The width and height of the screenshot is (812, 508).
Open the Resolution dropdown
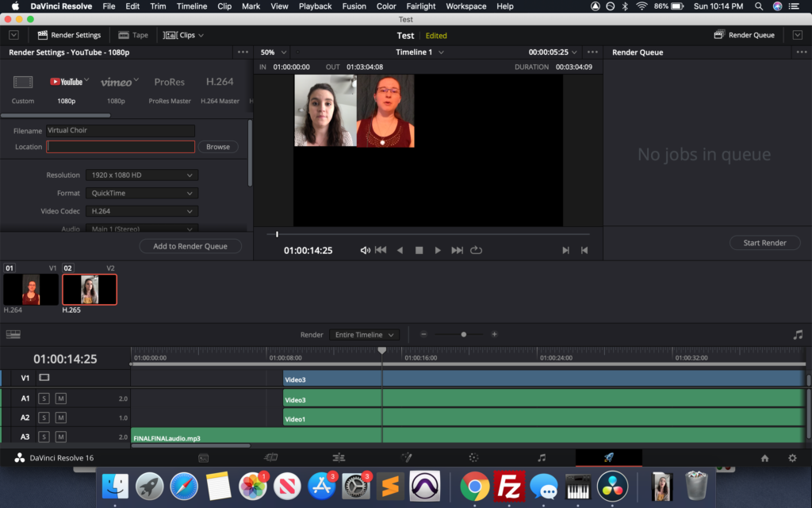click(142, 175)
